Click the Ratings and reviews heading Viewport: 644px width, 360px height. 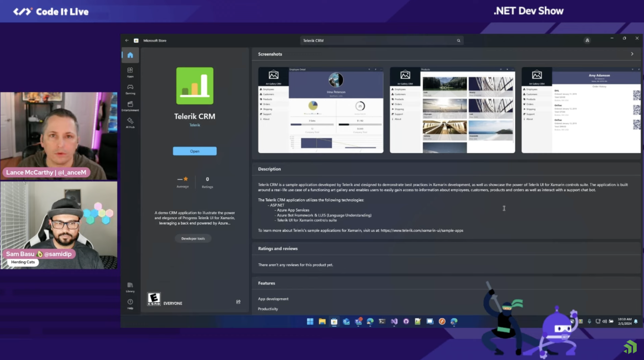coord(278,248)
